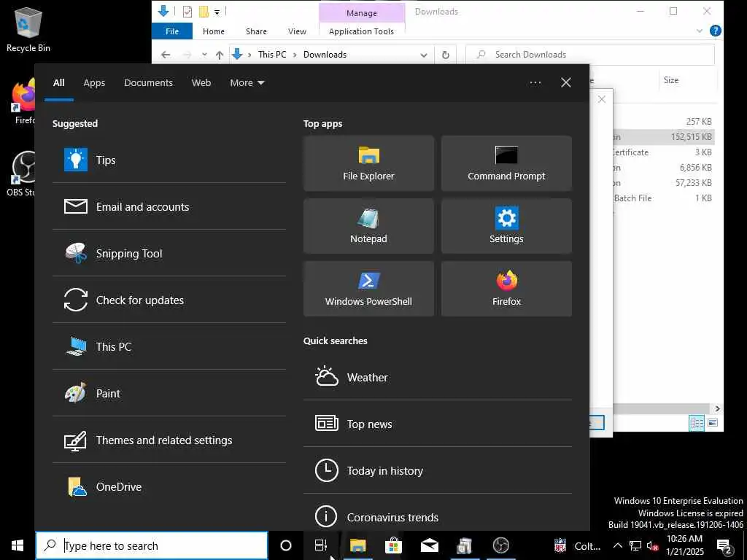Viewport: 747px width, 560px height.
Task: Open Microsoft Store from the taskbar
Action: 393,545
